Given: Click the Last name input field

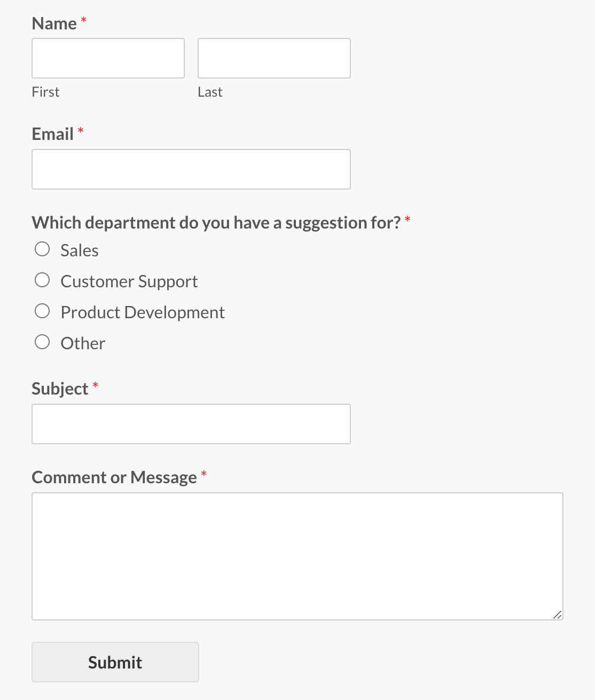Looking at the screenshot, I should click(273, 58).
